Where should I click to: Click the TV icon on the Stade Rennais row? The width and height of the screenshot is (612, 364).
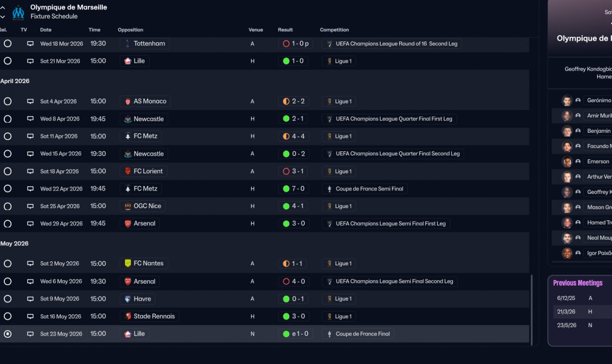click(30, 316)
